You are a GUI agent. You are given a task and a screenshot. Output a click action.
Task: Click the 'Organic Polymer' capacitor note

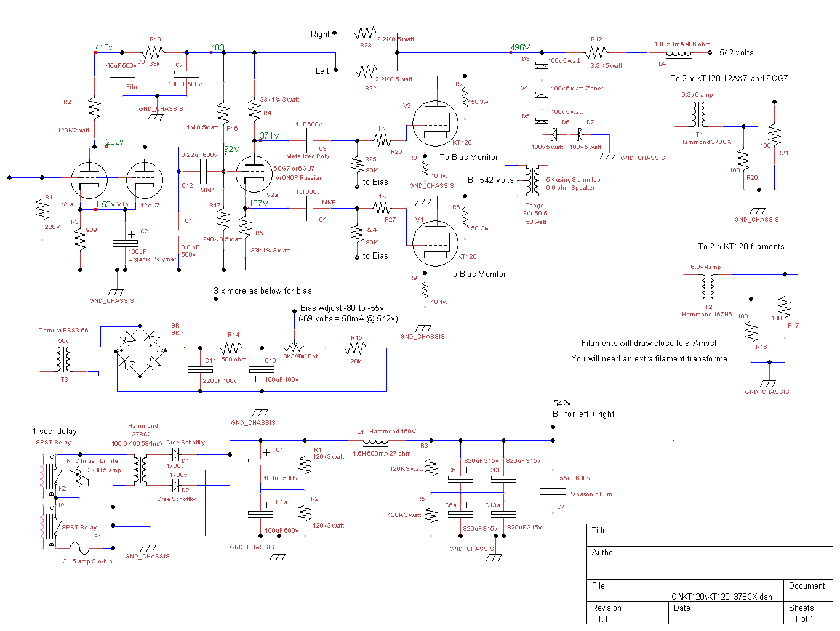[x=152, y=259]
